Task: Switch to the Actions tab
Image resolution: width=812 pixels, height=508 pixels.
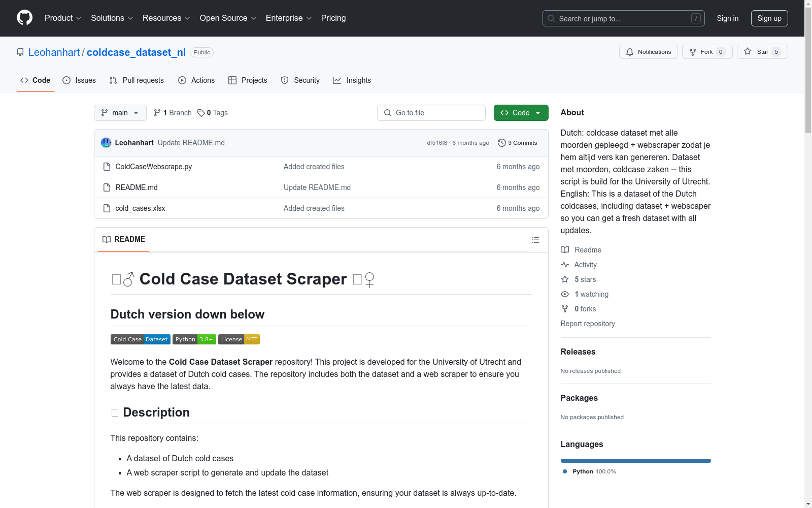Action: point(196,80)
